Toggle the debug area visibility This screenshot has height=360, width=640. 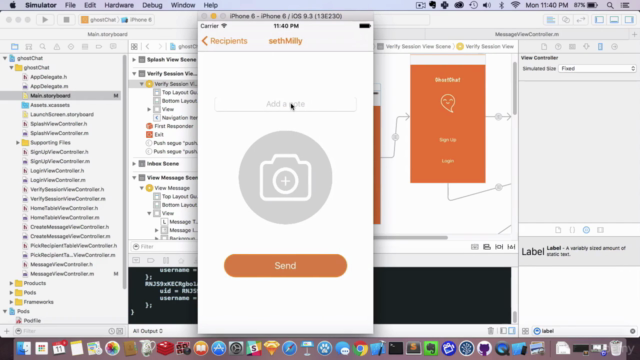614,20
